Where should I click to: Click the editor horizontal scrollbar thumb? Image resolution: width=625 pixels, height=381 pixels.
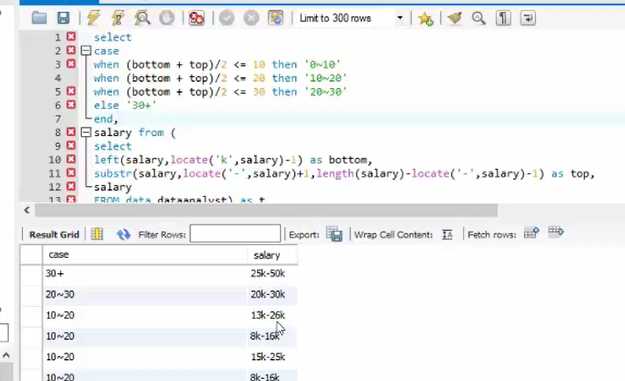pyautogui.click(x=266, y=210)
